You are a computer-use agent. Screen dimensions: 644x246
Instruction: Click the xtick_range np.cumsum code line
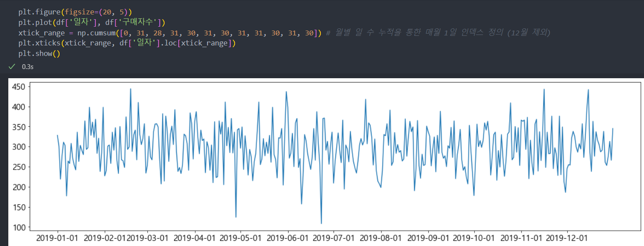pyautogui.click(x=170, y=32)
